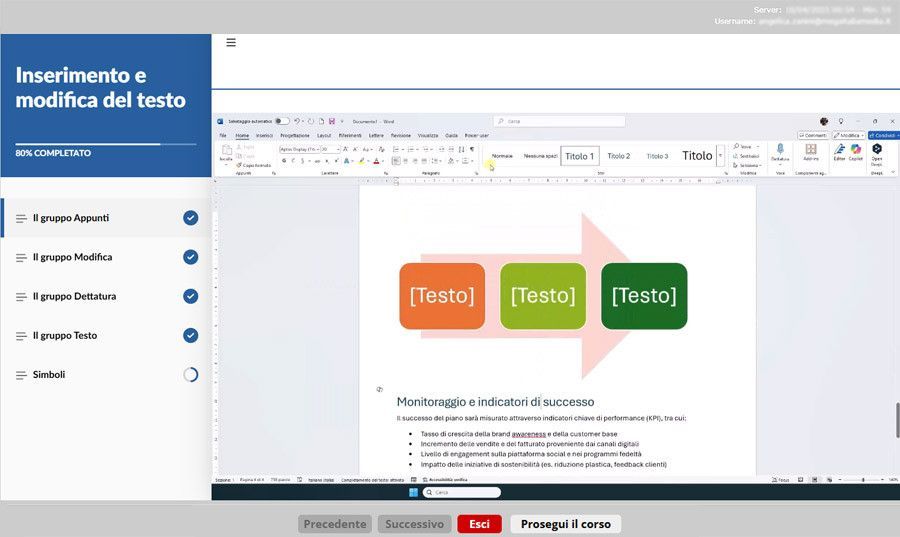This screenshot has width=900, height=537.
Task: Click the Prosegui il corso button
Action: click(566, 524)
